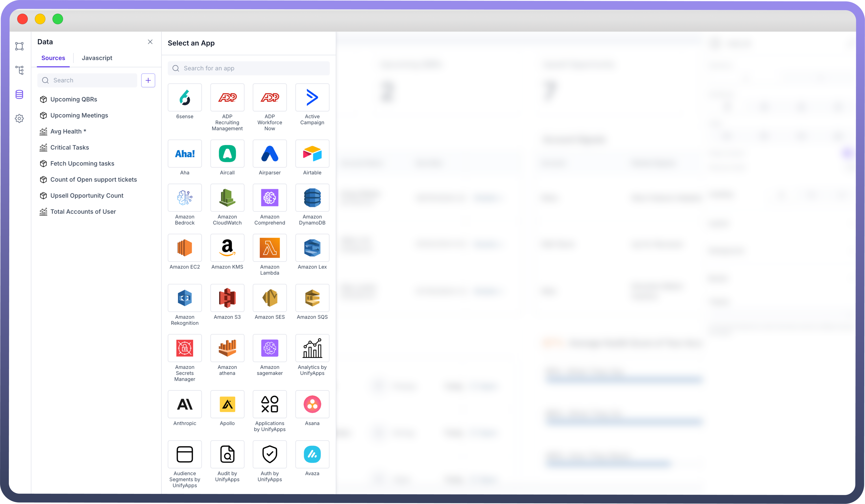Pick the Active Campaign app
The width and height of the screenshot is (865, 504).
point(312,97)
